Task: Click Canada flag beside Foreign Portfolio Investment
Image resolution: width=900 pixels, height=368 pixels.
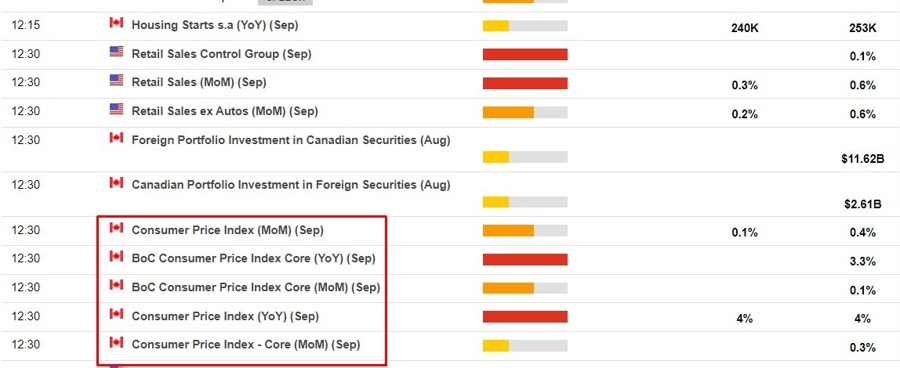Action: point(117,137)
